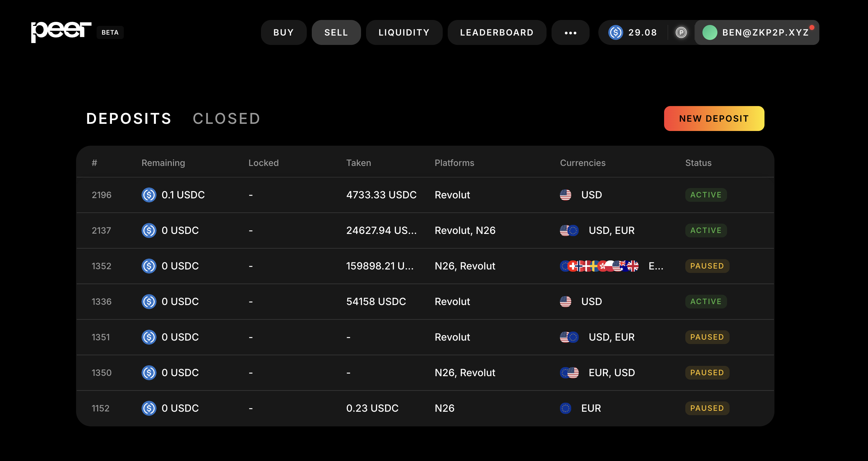The width and height of the screenshot is (868, 461).
Task: Open the Liquidity page
Action: click(404, 33)
